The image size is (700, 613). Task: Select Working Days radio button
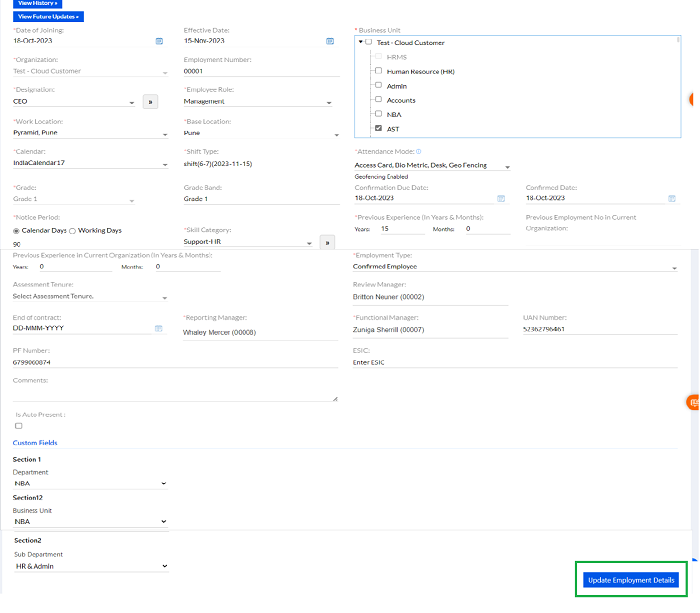[x=72, y=231]
